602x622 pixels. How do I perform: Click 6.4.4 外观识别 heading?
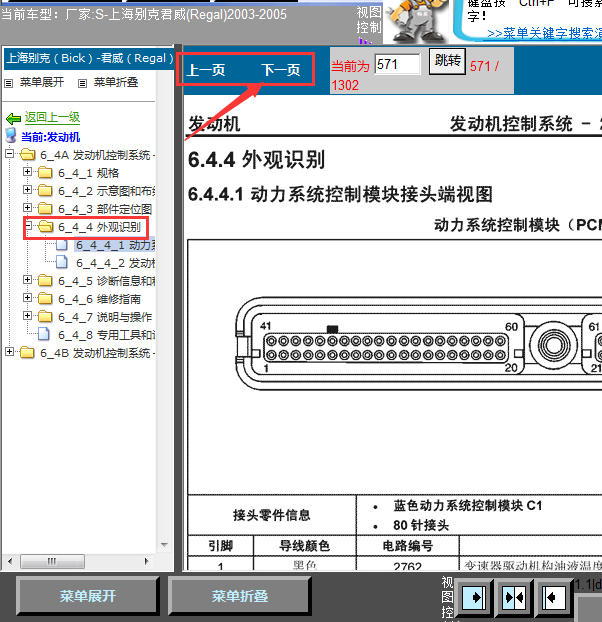pos(256,160)
